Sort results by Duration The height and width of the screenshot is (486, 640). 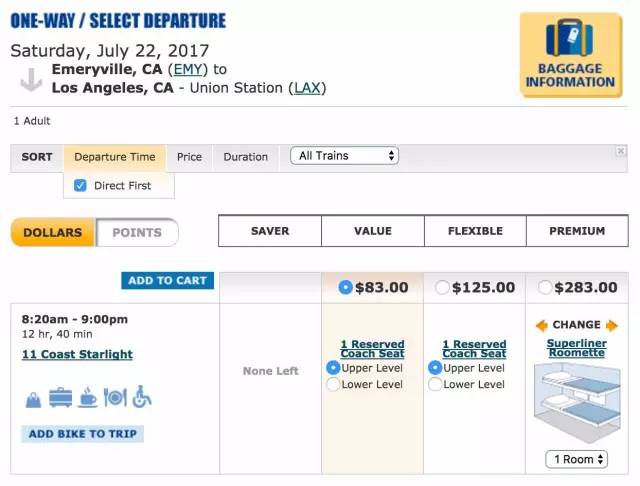246,157
